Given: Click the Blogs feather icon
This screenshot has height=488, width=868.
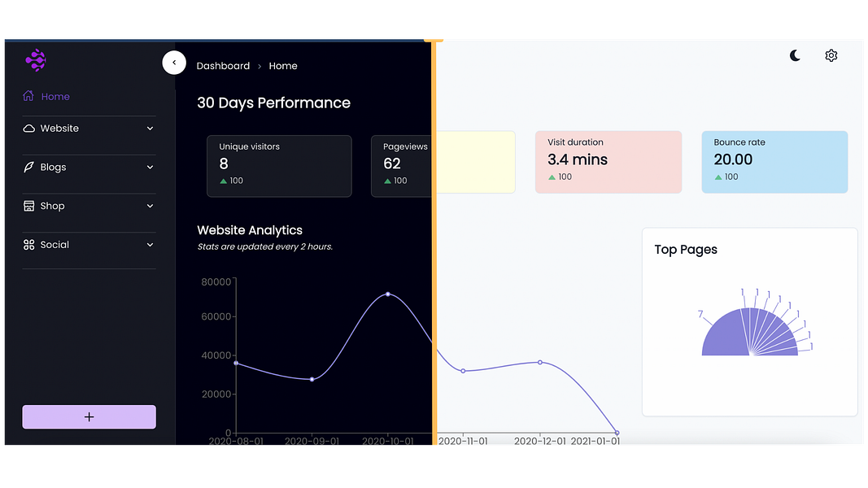Looking at the screenshot, I should 28,167.
